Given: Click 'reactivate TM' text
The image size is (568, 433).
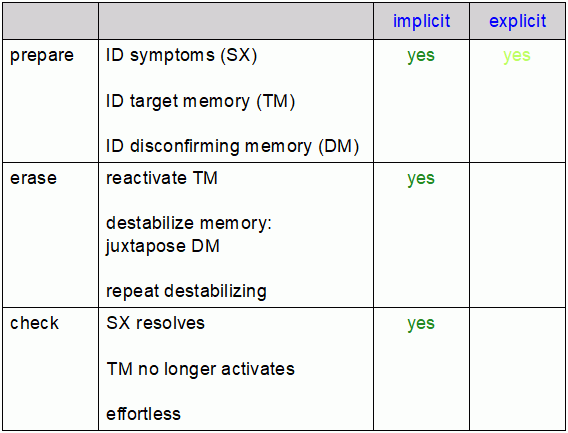Looking at the screenshot, I should [x=162, y=178].
